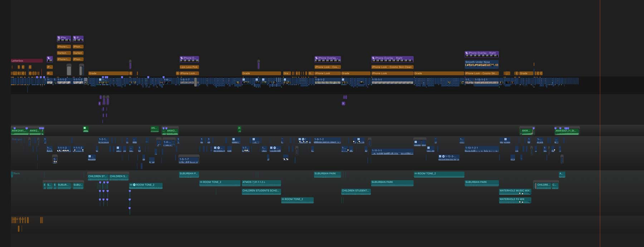Select video clip 1-13-1-2 1 in primary storyline
The image size is (644, 247).
[486, 81]
